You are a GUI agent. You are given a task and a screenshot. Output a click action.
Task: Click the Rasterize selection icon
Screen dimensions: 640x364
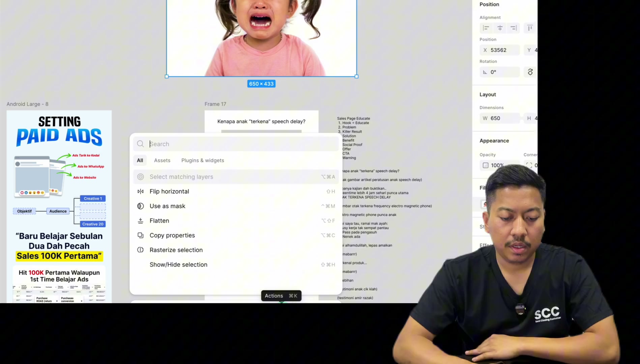tap(141, 250)
